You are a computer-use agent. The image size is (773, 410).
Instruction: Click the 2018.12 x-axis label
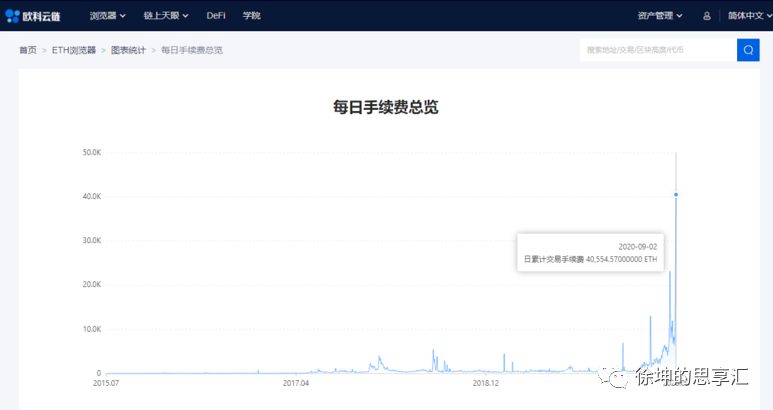click(485, 382)
